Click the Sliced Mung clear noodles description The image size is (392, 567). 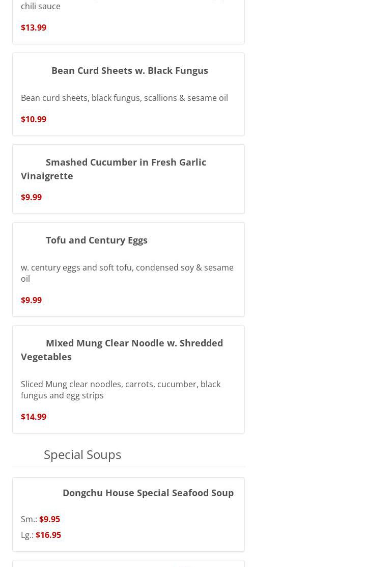coord(121,389)
